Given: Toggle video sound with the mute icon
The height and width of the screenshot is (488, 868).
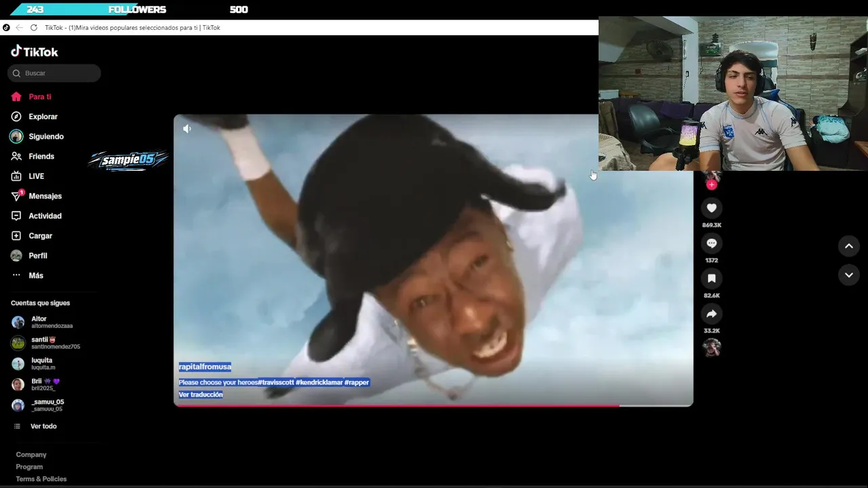Looking at the screenshot, I should pyautogui.click(x=187, y=129).
